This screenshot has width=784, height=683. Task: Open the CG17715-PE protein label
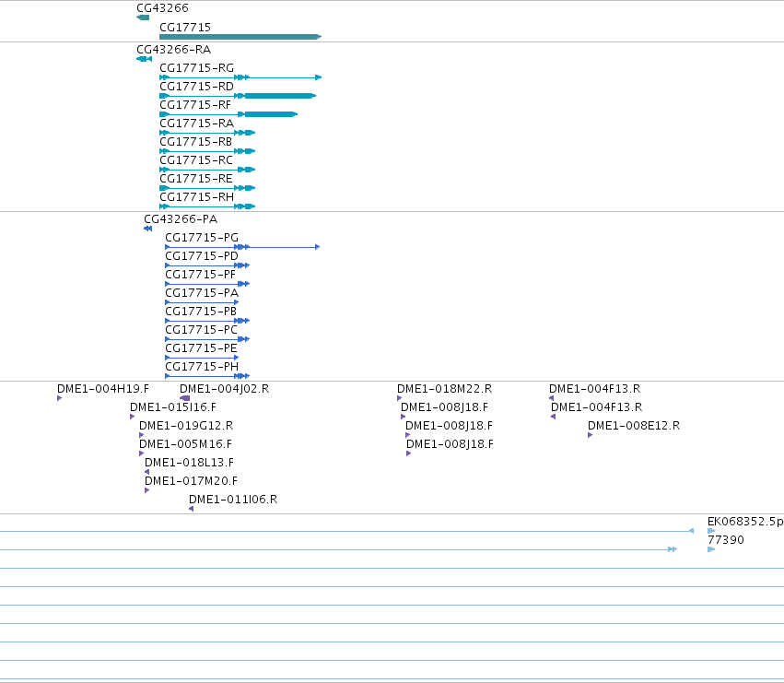point(201,348)
